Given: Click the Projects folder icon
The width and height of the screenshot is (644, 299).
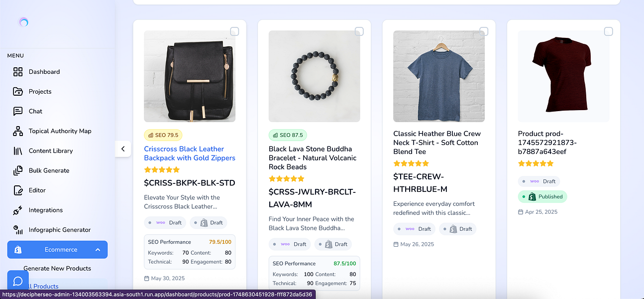Looking at the screenshot, I should point(18,92).
